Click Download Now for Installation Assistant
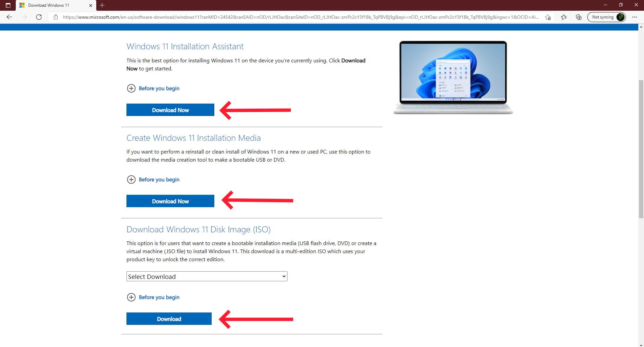Viewport: 644px width, 347px height. (x=170, y=110)
